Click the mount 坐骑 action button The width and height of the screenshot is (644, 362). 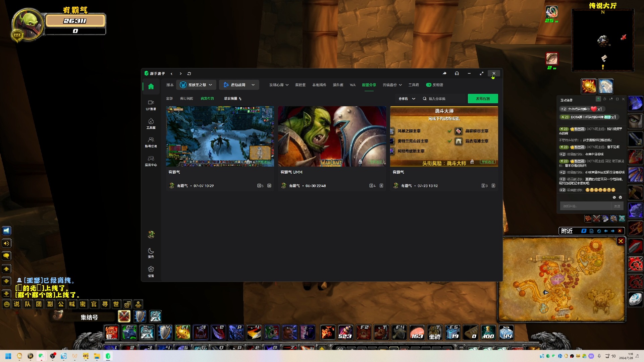click(x=435, y=332)
